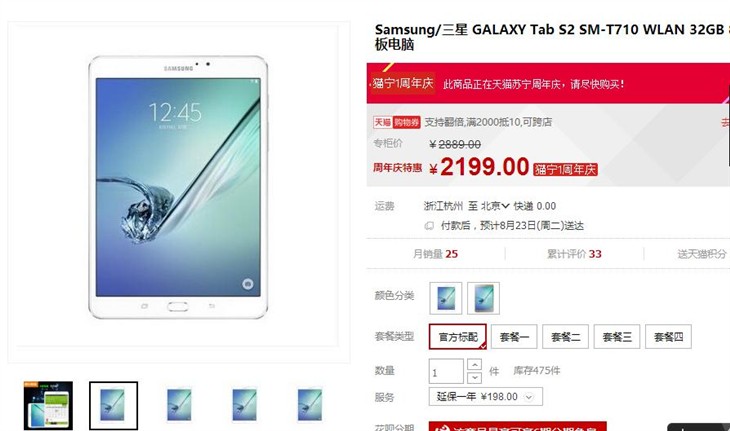Increase quantity with the up arrow

[474, 364]
